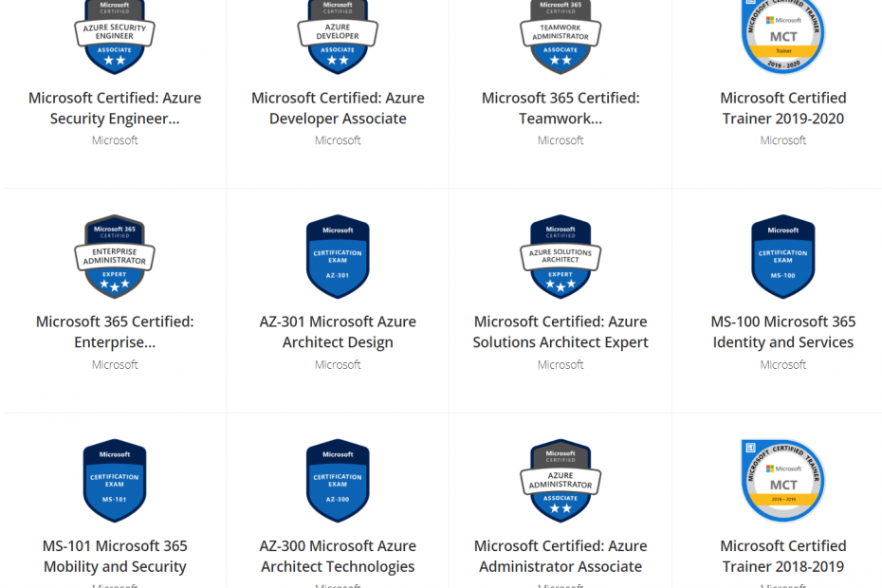Click Microsoft issuer under MS-100 exam

point(783,364)
